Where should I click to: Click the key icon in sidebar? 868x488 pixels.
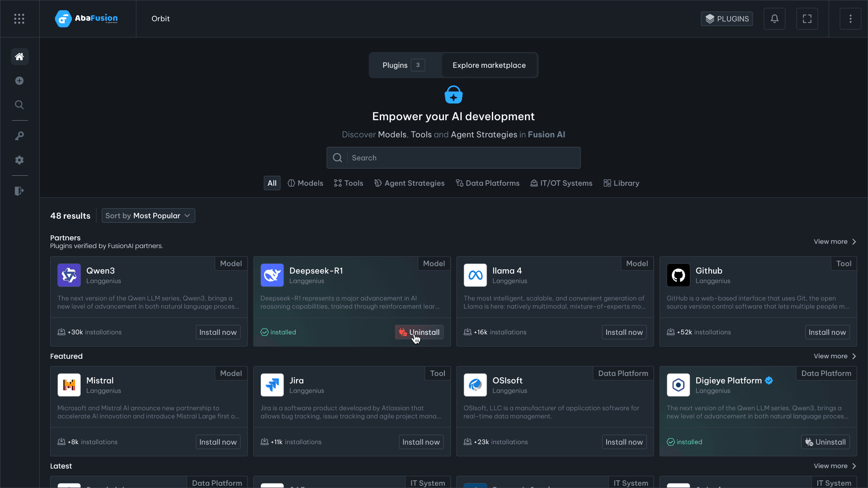[19, 136]
